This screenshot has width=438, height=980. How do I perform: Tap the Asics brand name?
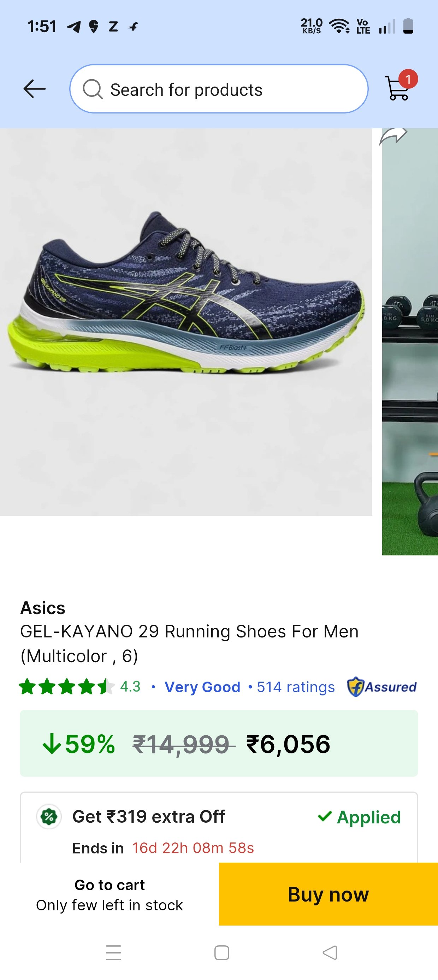click(43, 608)
